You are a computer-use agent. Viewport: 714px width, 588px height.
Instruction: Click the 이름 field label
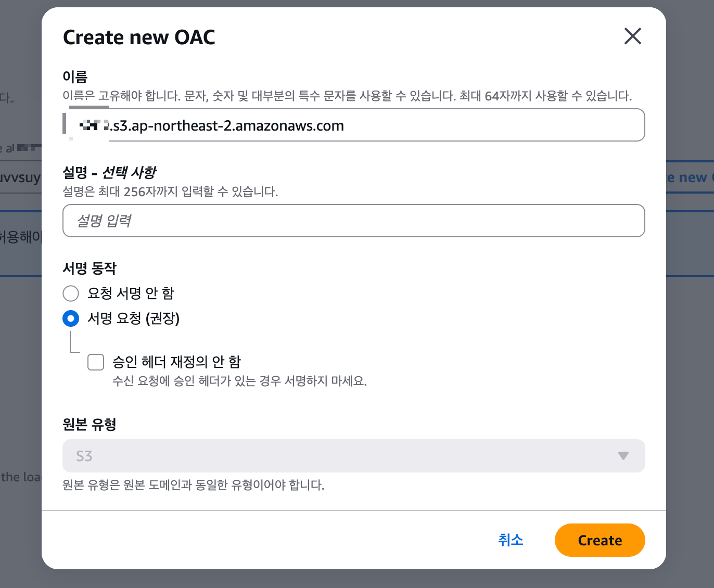(75, 77)
